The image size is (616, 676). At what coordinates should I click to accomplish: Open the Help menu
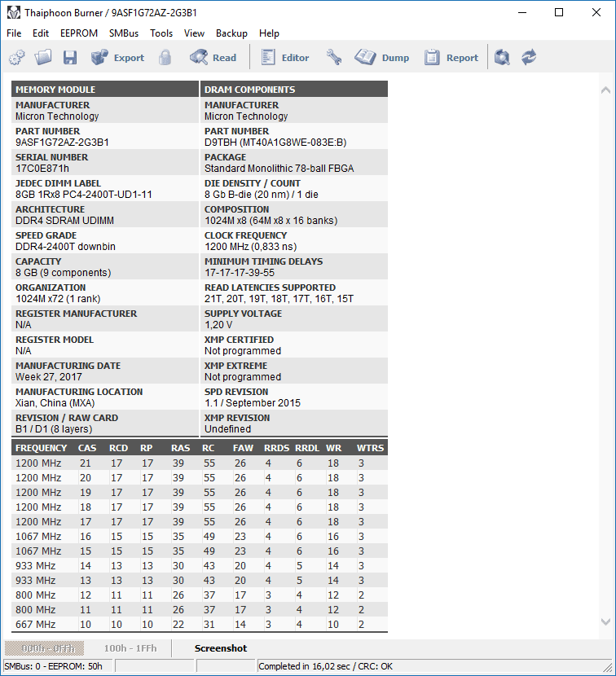tap(269, 33)
